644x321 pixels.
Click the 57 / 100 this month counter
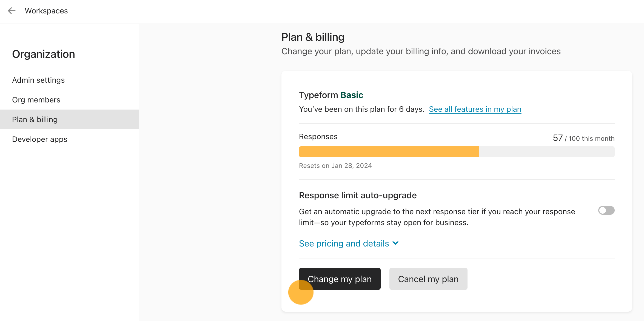point(583,138)
